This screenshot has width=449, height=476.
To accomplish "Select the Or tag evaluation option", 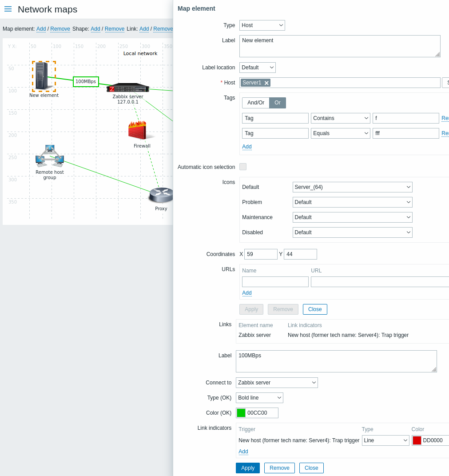I will click(x=278, y=103).
